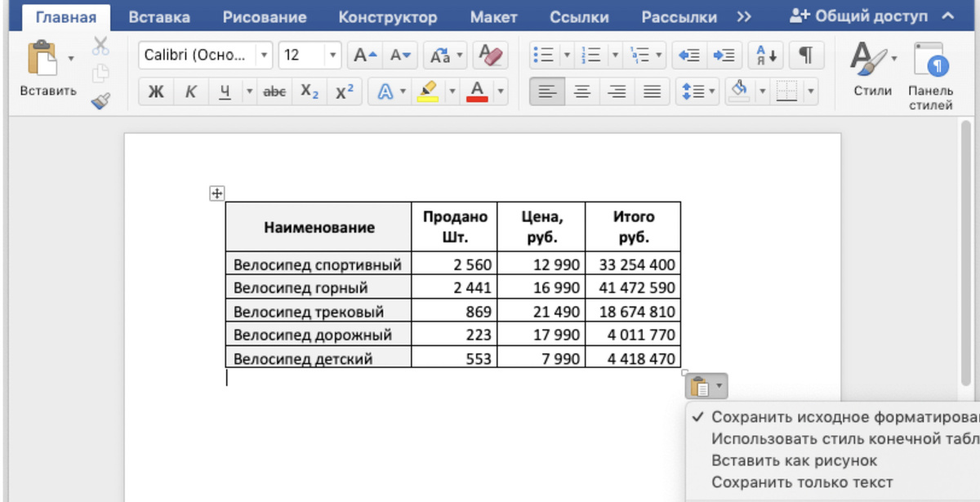Click the Общий доступ share button
The height and width of the screenshot is (502, 980).
click(x=858, y=16)
